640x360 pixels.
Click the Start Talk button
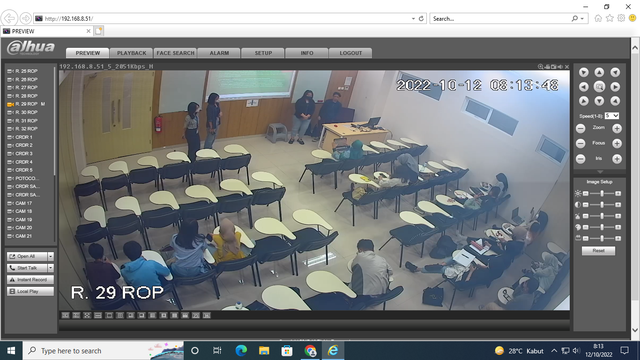point(27,268)
